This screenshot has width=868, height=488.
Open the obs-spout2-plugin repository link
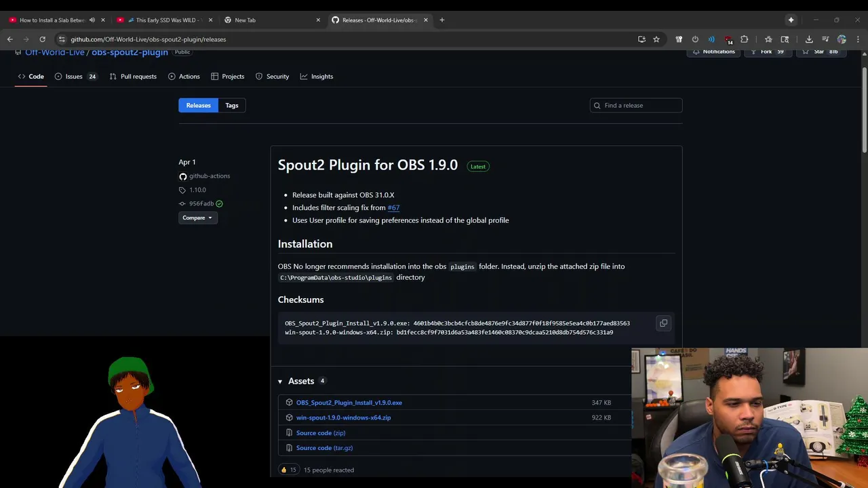pyautogui.click(x=130, y=52)
